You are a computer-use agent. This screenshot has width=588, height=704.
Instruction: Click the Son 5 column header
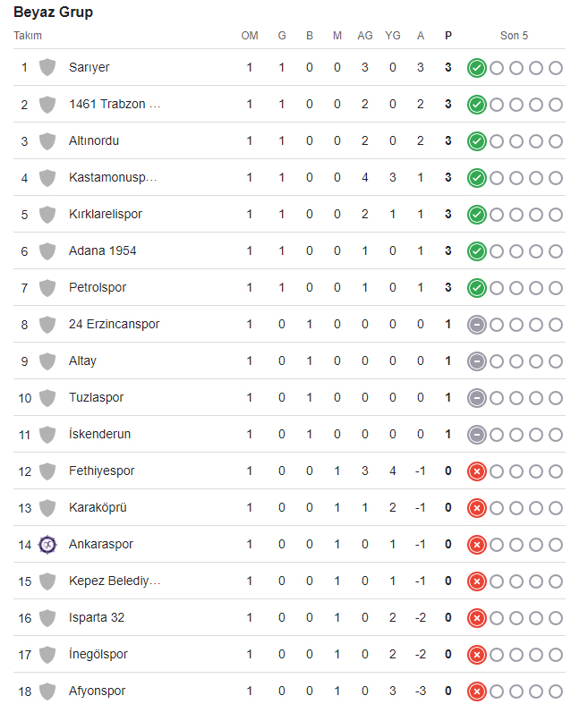[x=514, y=36]
